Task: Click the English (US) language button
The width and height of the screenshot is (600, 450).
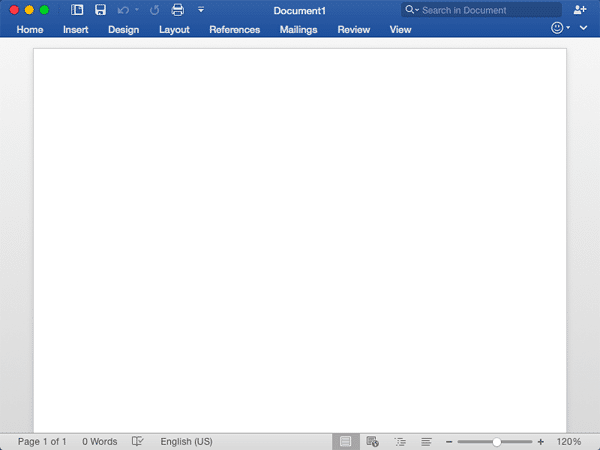Action: [x=186, y=441]
